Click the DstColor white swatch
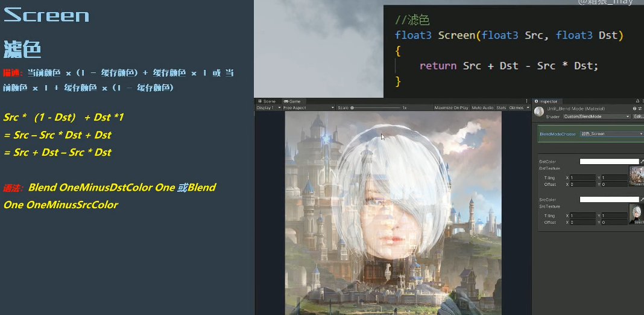 [609, 162]
